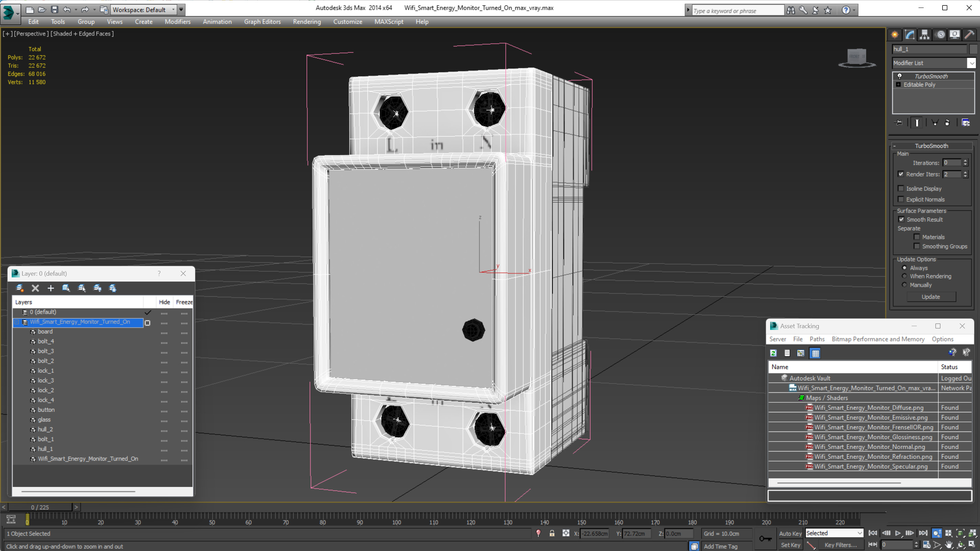Open Bitmap Performance and Memory menu
Viewport: 980px width, 551px height.
coord(878,339)
